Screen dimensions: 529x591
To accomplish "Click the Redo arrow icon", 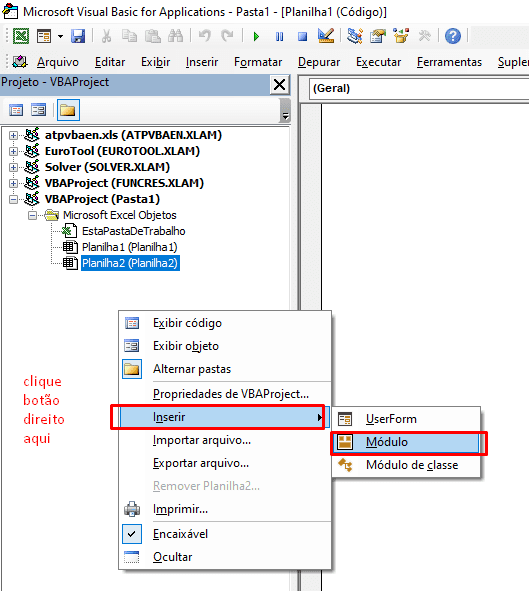I will click(x=228, y=36).
